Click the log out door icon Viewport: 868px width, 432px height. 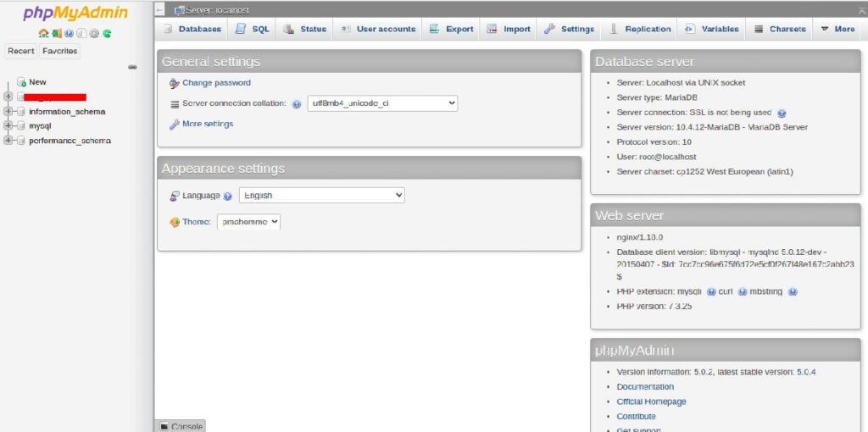click(x=57, y=33)
